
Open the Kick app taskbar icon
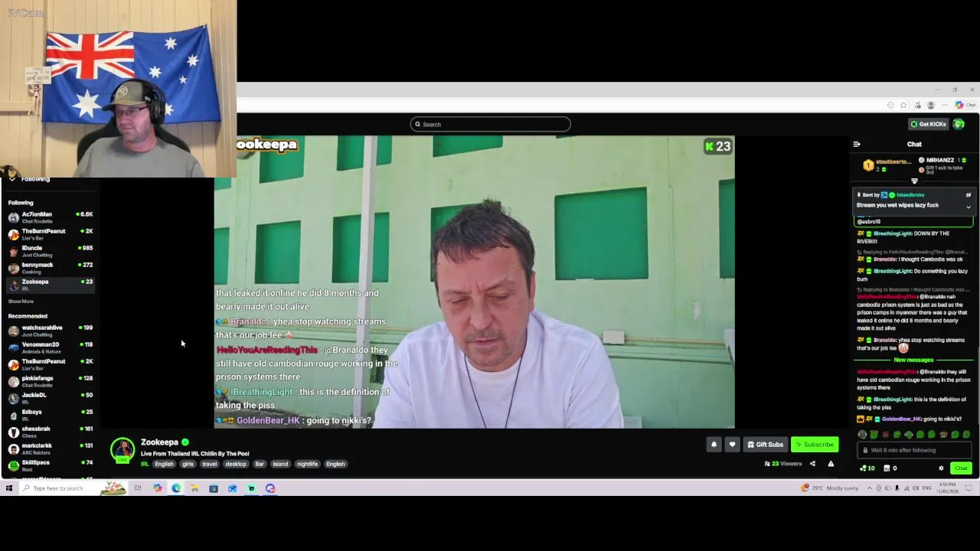click(x=251, y=488)
